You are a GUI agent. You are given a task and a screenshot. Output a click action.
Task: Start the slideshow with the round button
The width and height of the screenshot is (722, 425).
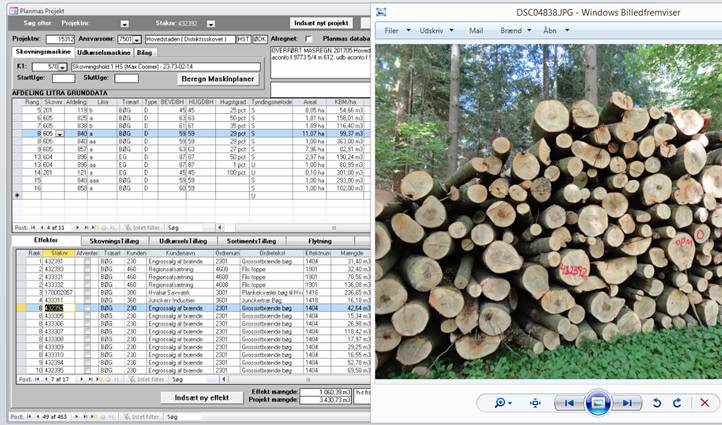tap(598, 403)
